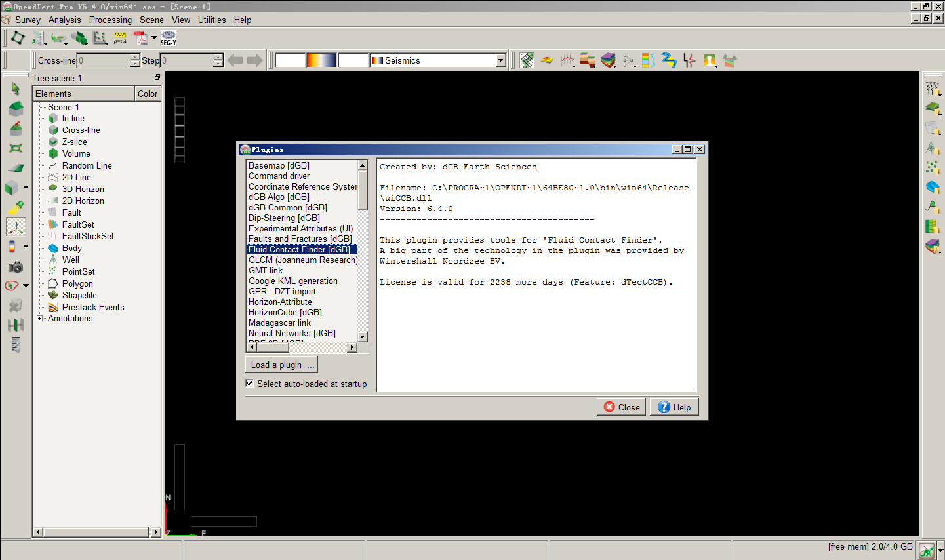
Task: Open the Help menu in the menu bar
Action: pos(243,20)
